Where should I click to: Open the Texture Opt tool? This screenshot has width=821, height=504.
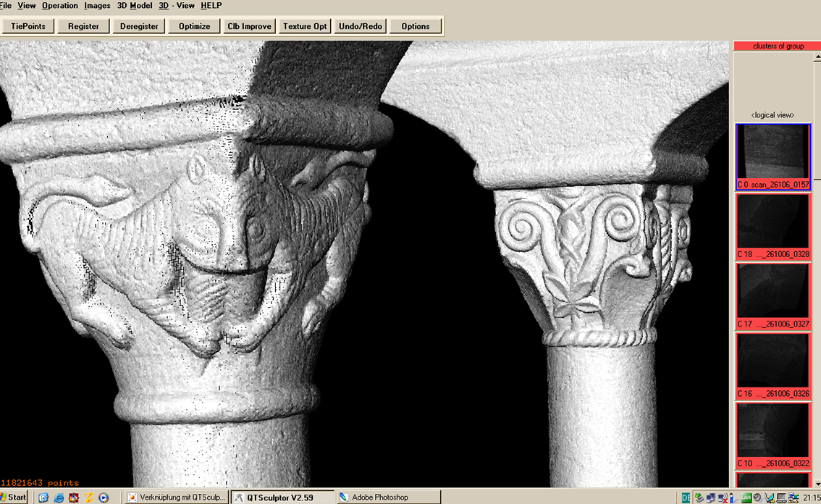point(305,26)
